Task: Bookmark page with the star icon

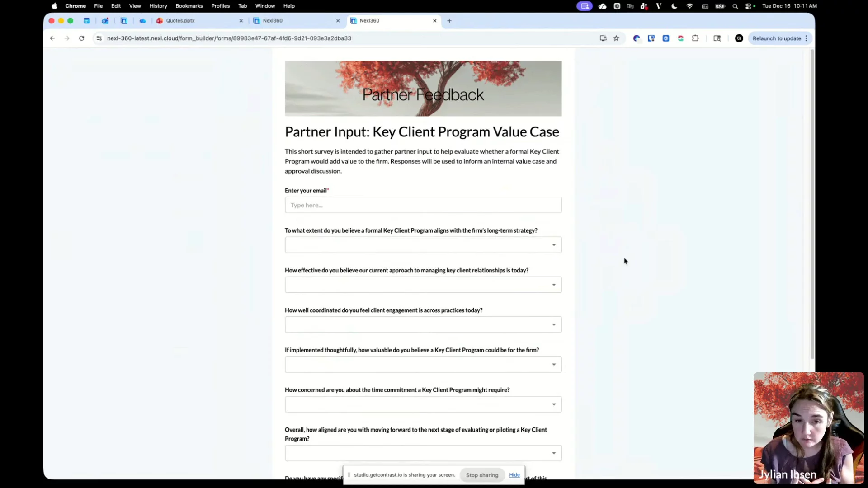Action: click(x=616, y=38)
